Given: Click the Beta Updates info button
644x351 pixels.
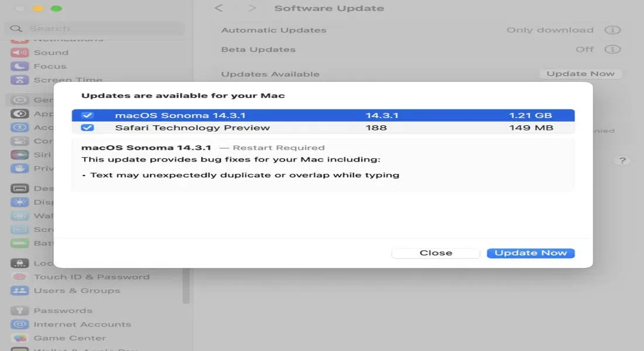Looking at the screenshot, I should point(612,49).
